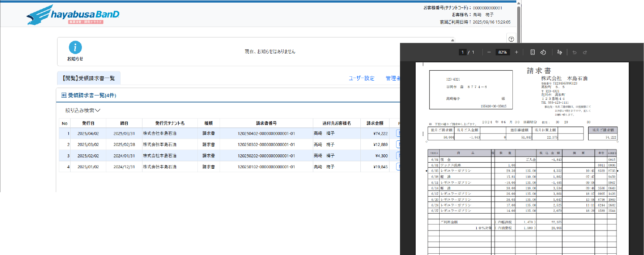Zoom in the PDF with plus icon

point(516,52)
